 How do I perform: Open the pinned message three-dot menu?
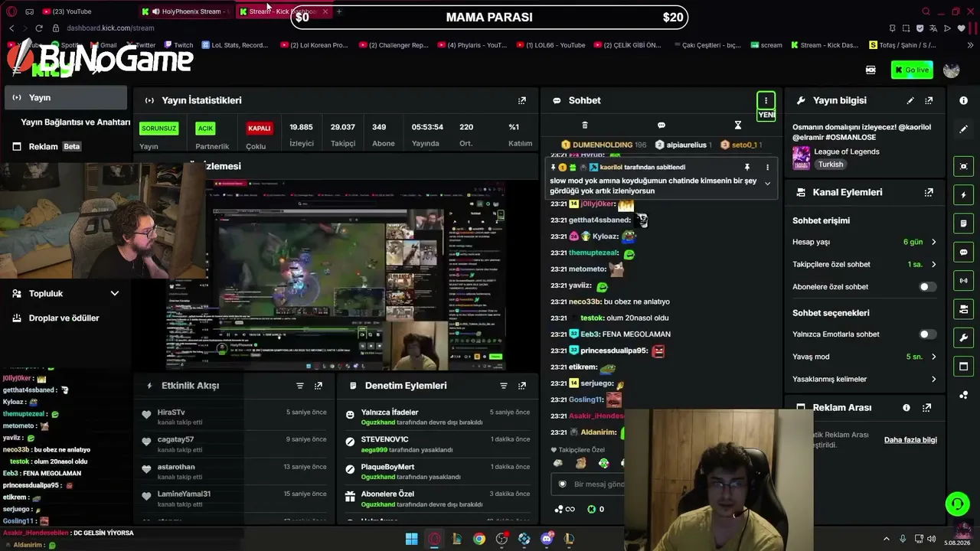point(767,167)
